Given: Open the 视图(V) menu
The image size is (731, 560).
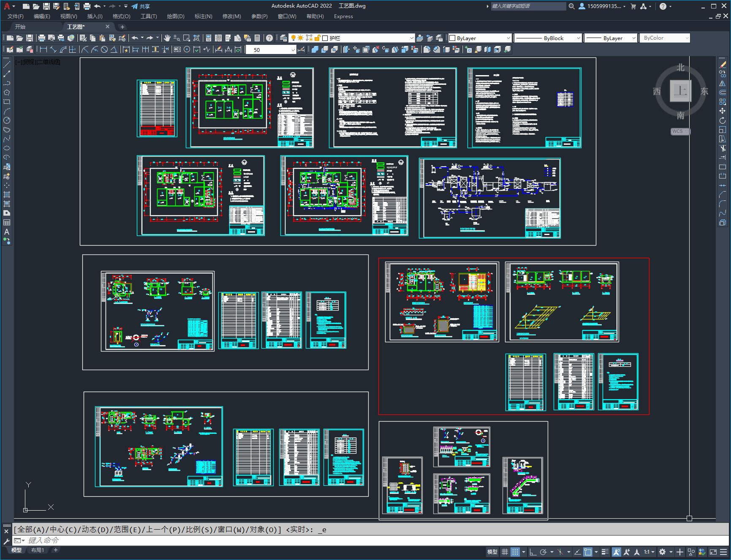Looking at the screenshot, I should [x=68, y=16].
